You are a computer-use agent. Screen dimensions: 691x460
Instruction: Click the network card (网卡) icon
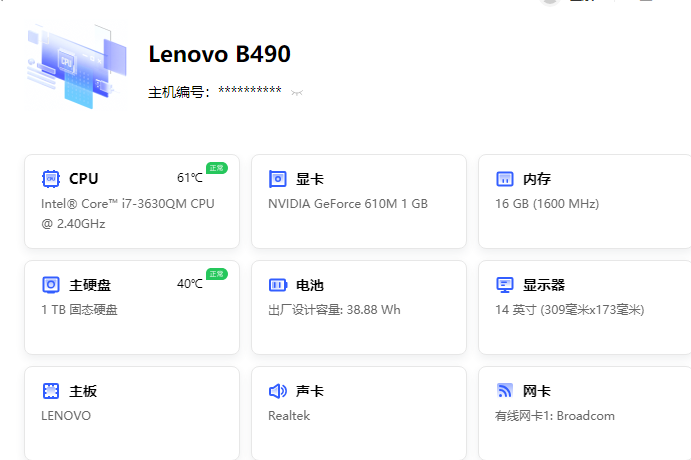[505, 391]
